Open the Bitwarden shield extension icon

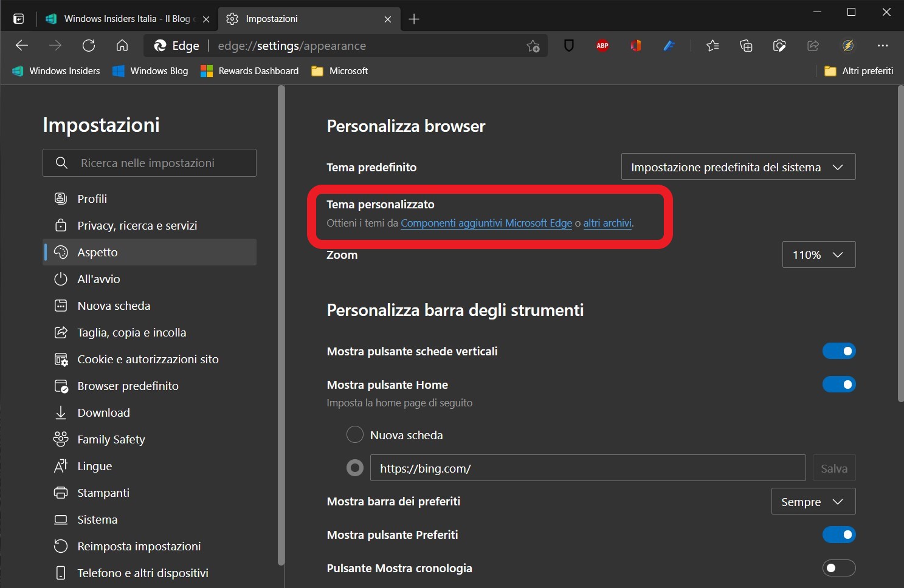coord(569,46)
